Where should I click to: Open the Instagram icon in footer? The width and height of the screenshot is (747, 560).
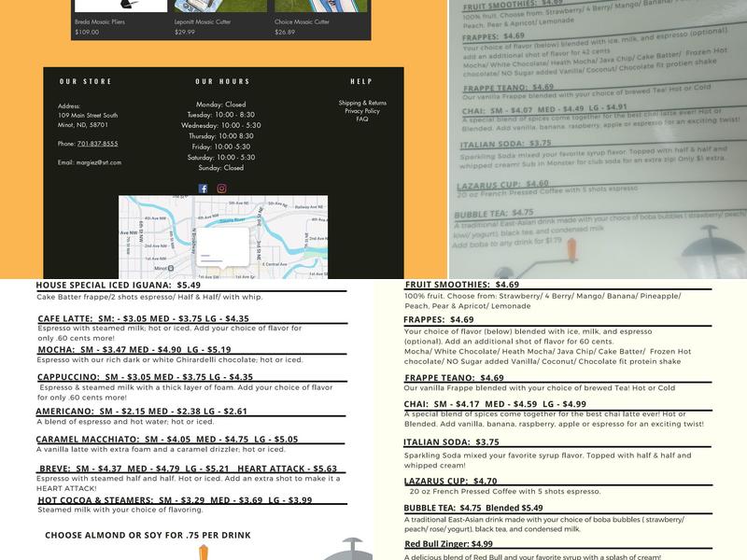(x=221, y=189)
